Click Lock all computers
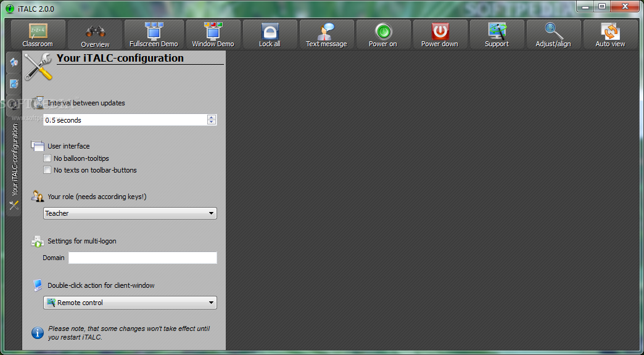Image resolution: width=644 pixels, height=355 pixels. (x=270, y=35)
